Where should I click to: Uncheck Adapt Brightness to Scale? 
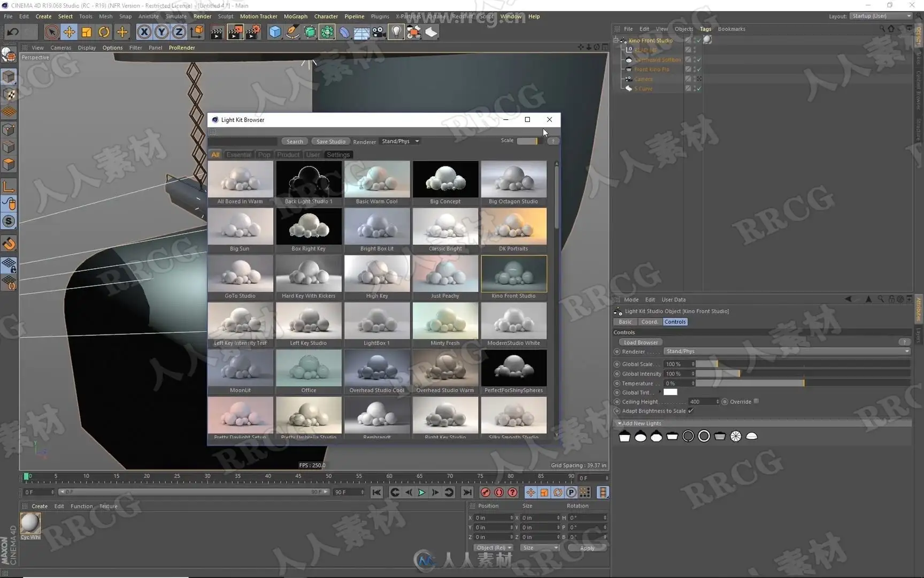coord(691,411)
